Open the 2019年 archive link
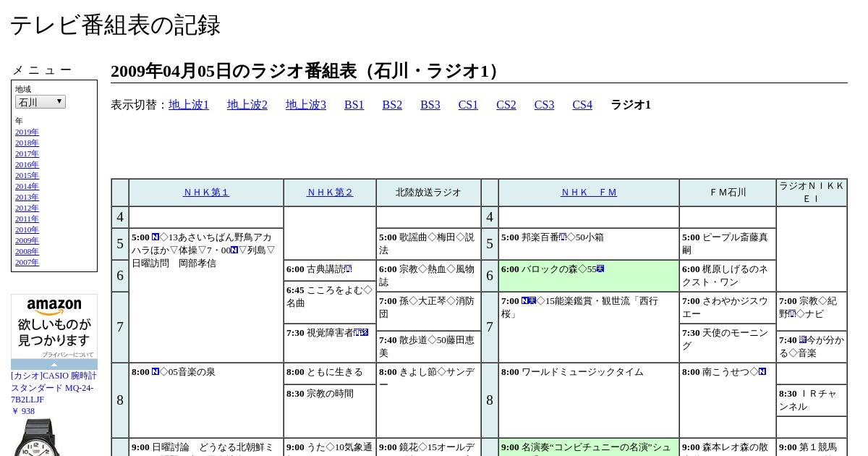The image size is (868, 456). point(27,132)
